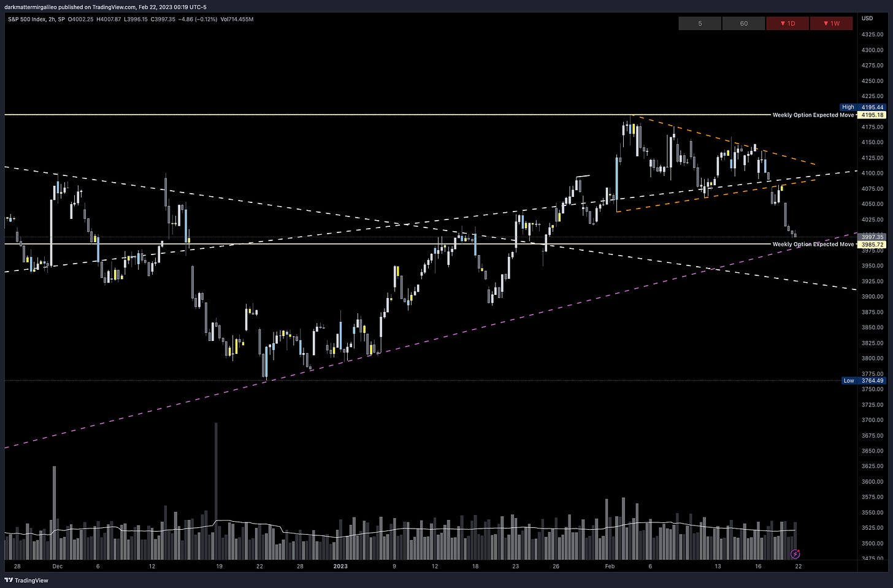The image size is (893, 588).
Task: Select the 60 timeframe button
Action: pos(743,23)
